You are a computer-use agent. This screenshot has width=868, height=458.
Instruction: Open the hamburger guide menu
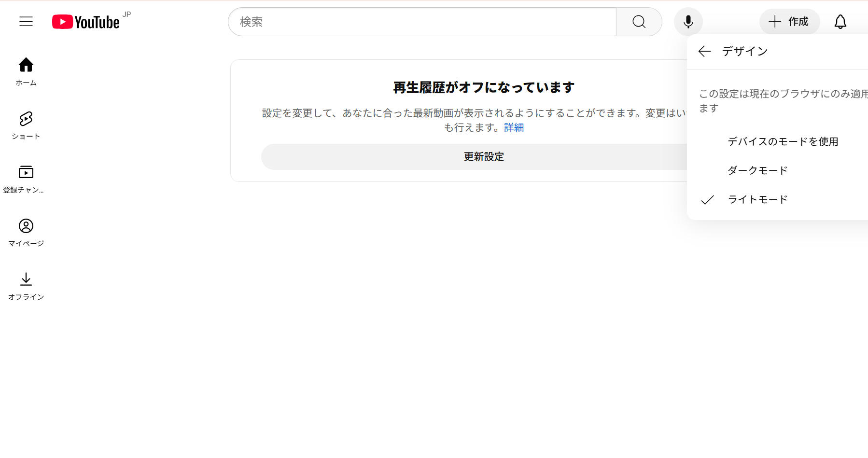click(26, 22)
